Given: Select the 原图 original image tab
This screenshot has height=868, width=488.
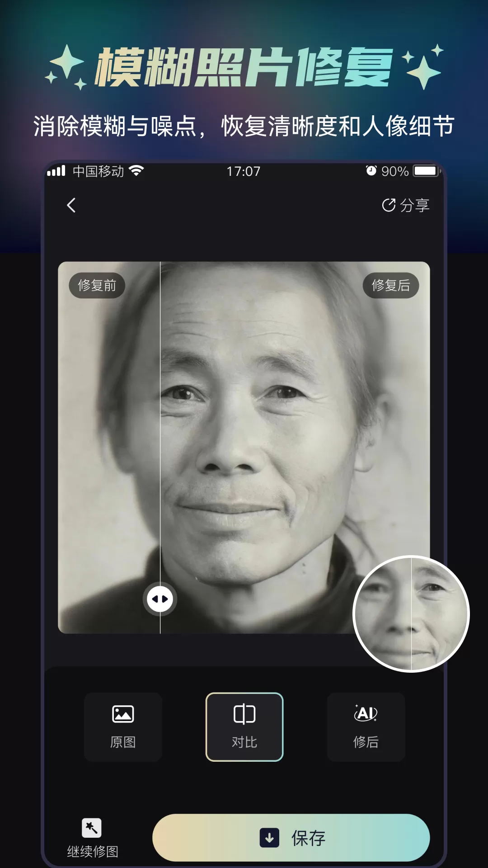Looking at the screenshot, I should pyautogui.click(x=123, y=727).
